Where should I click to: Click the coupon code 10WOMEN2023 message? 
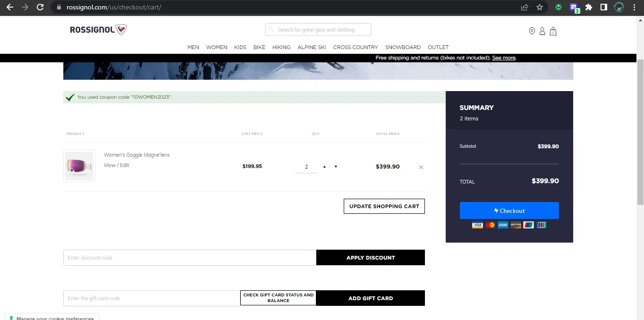[125, 97]
